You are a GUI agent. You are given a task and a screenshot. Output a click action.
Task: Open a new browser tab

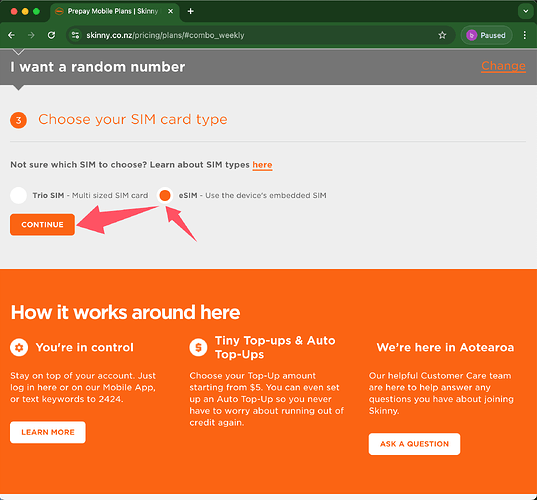click(191, 11)
